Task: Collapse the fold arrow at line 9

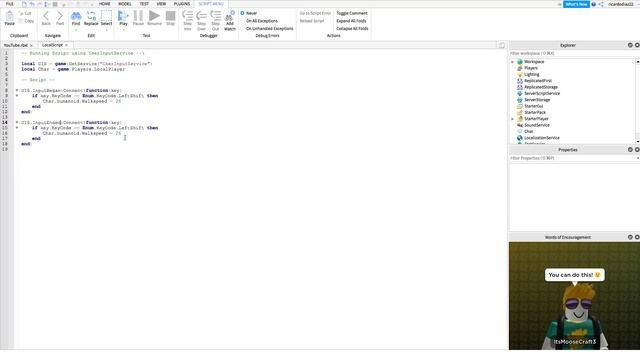Action: pos(17,96)
